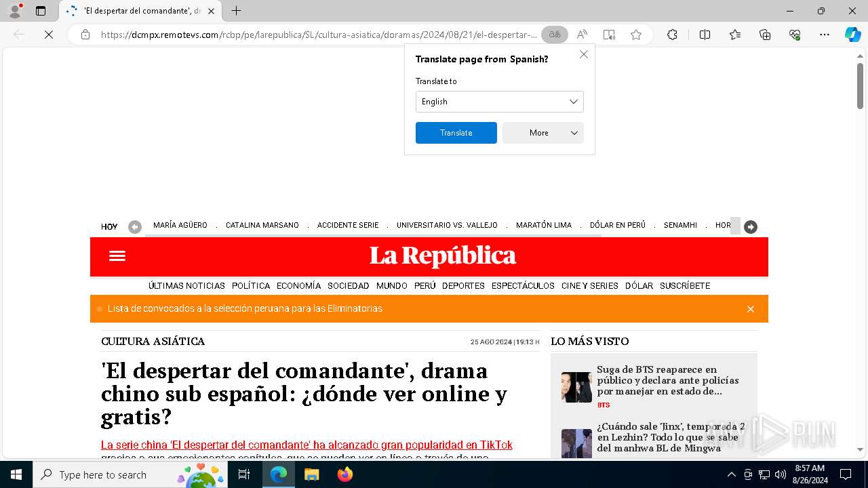Open the MARÍA AGÜERO topic
The width and height of the screenshot is (868, 488).
click(180, 225)
